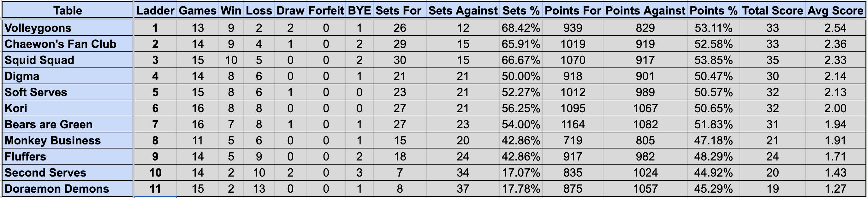Select Squid Squad total score 35

773,60
